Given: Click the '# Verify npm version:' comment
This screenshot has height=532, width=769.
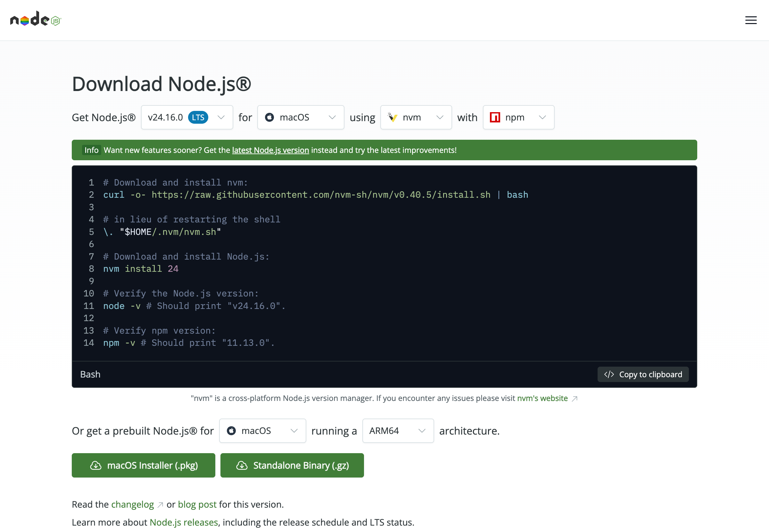Looking at the screenshot, I should click(x=159, y=330).
